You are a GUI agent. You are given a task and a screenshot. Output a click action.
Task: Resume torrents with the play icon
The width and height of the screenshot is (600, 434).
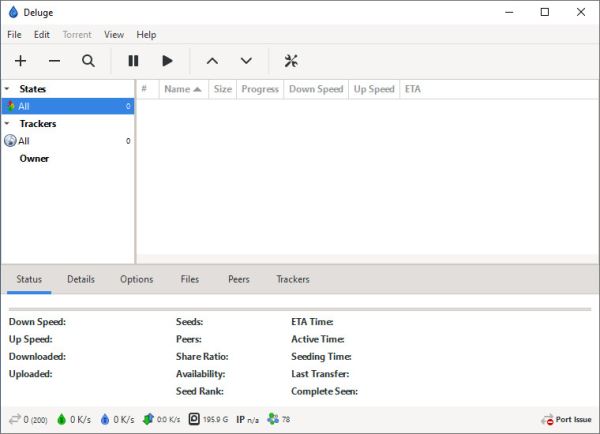[167, 61]
